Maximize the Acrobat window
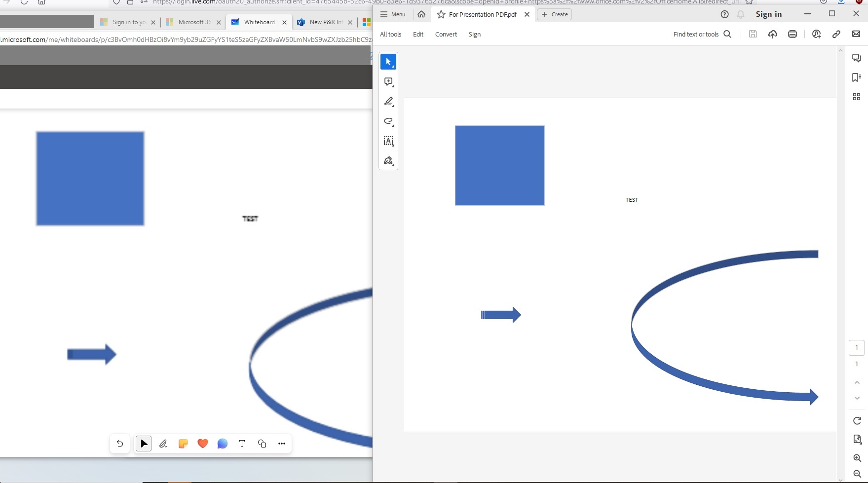Screen dimensions: 868x483 click(x=832, y=14)
